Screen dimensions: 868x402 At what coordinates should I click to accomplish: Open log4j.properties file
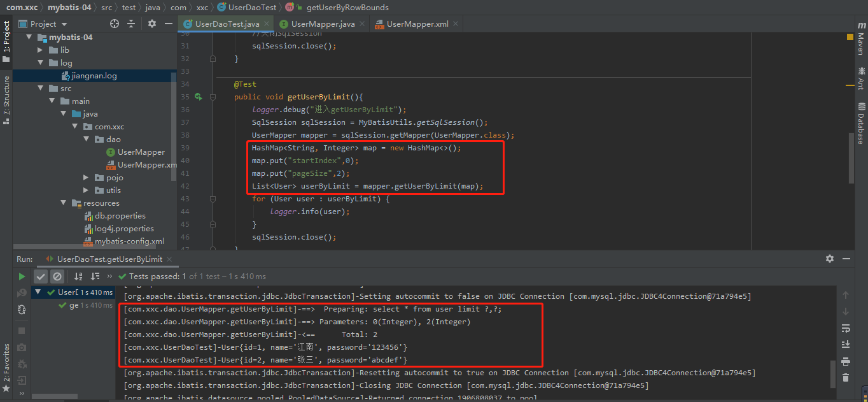[x=119, y=228]
